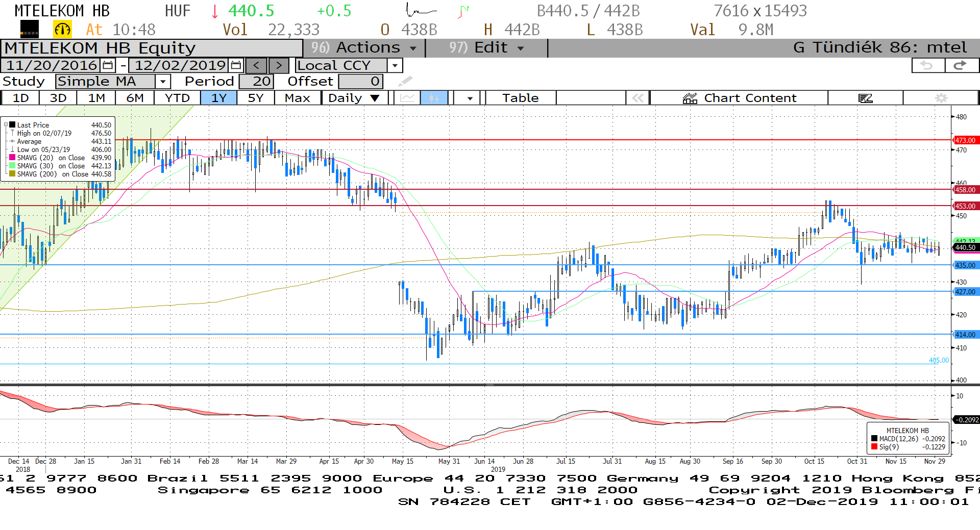Click the red down arrow price indicator
980x530 pixels.
pyautogui.click(x=214, y=11)
